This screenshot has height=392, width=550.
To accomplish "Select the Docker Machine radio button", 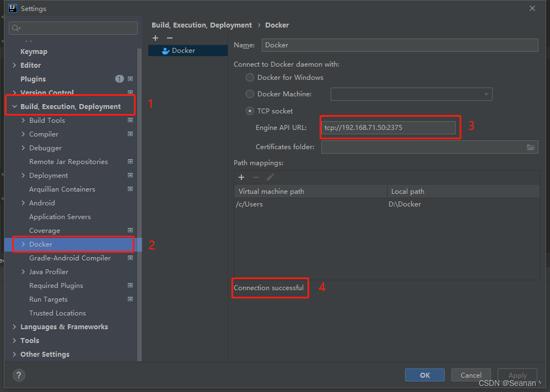I will pyautogui.click(x=250, y=94).
